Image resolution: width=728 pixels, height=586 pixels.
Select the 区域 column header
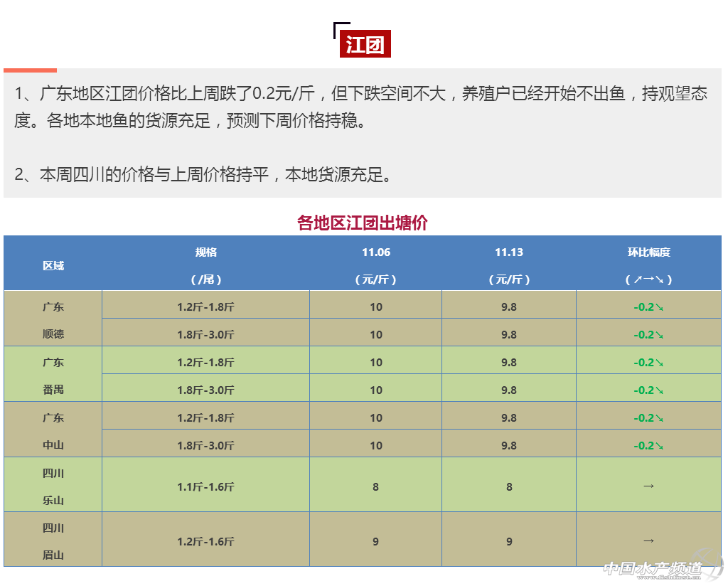click(53, 265)
